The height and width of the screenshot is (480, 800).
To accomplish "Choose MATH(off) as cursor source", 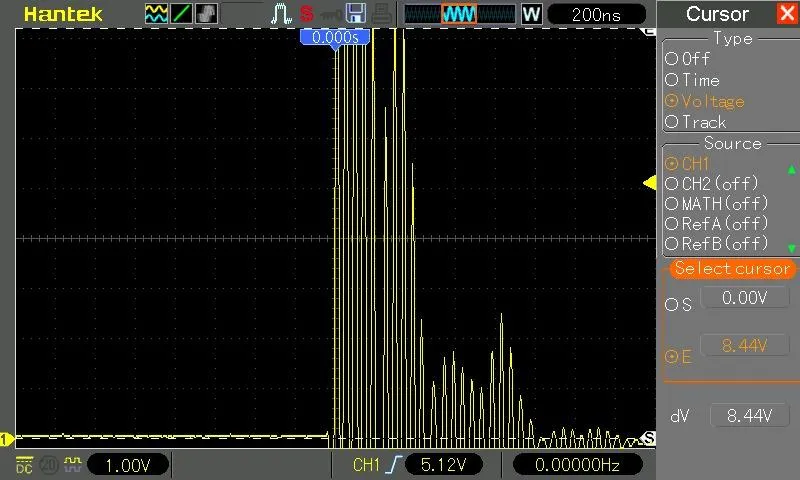I will (x=716, y=204).
